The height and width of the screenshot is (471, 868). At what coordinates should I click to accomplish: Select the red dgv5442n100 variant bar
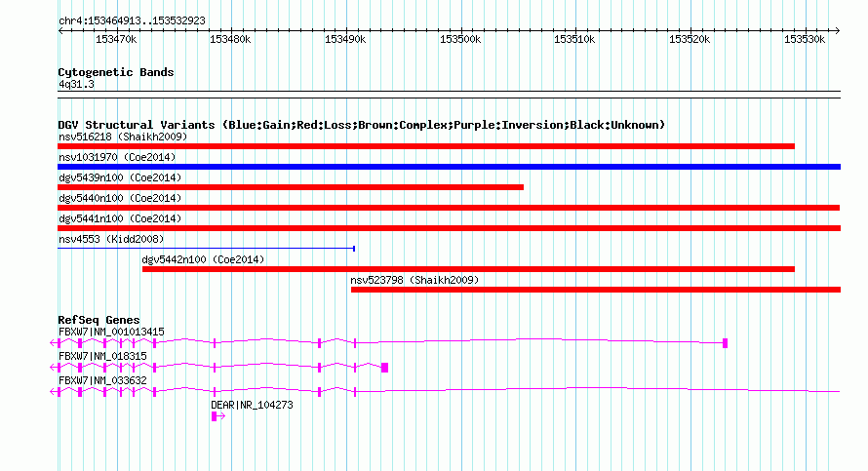(468, 269)
